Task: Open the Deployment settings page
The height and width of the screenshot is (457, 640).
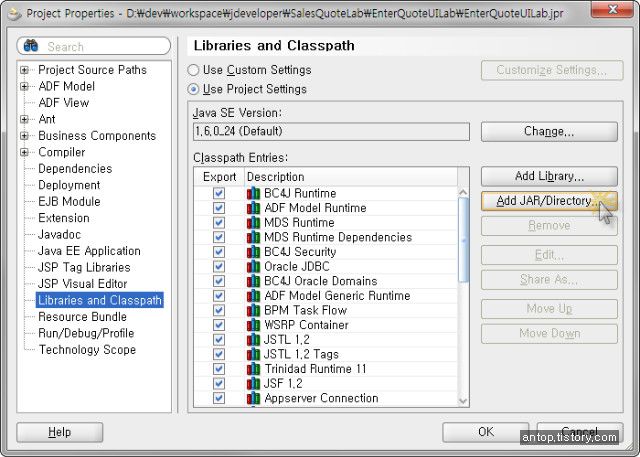Action: [x=69, y=185]
